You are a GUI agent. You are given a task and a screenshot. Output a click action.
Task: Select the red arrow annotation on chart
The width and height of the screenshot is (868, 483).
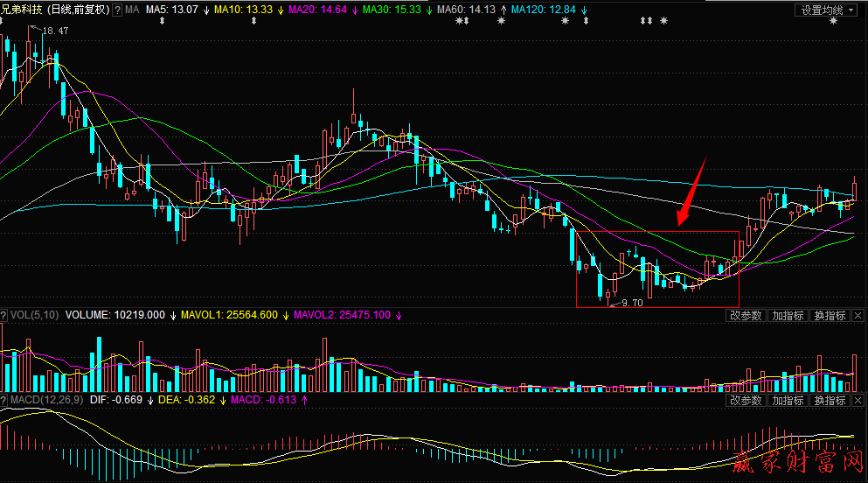691,191
